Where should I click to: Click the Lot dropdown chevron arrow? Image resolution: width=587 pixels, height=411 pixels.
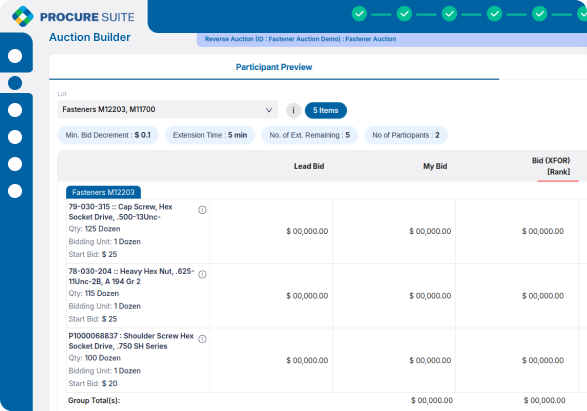pos(269,110)
